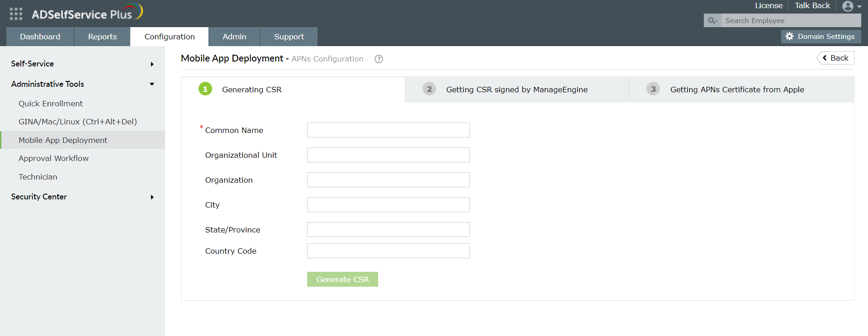Click the Domain Settings gear icon

click(789, 37)
